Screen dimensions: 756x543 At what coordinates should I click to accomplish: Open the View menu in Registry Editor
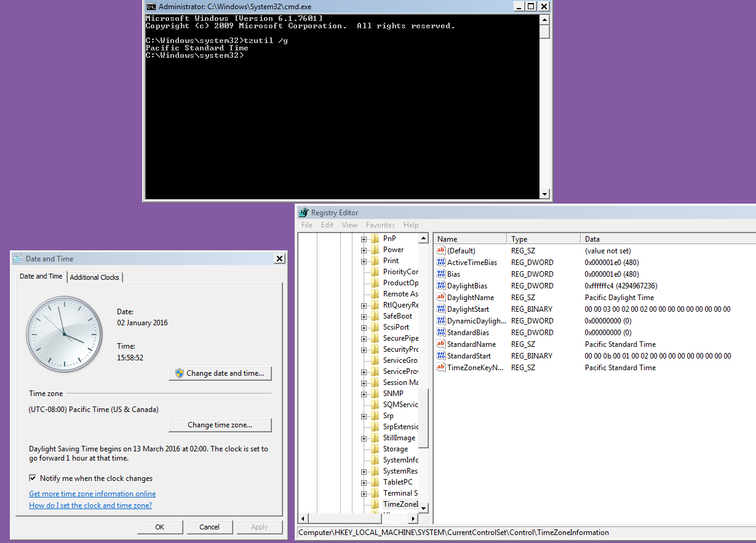click(x=349, y=225)
